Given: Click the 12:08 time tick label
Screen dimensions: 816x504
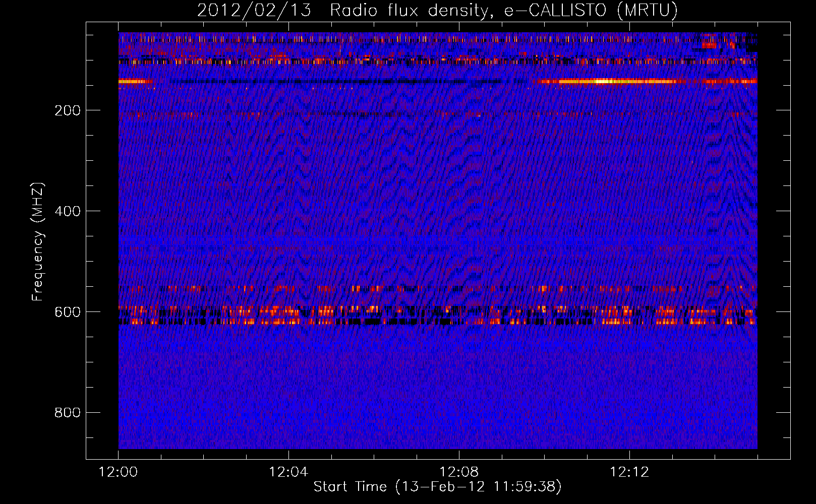Looking at the screenshot, I should (x=459, y=472).
